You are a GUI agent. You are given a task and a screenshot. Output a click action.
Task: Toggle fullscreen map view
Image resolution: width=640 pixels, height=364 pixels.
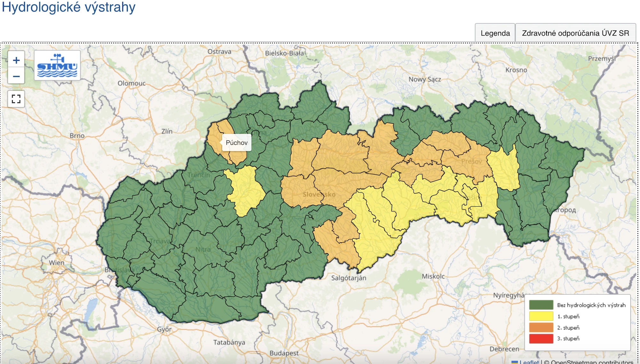[x=16, y=99]
